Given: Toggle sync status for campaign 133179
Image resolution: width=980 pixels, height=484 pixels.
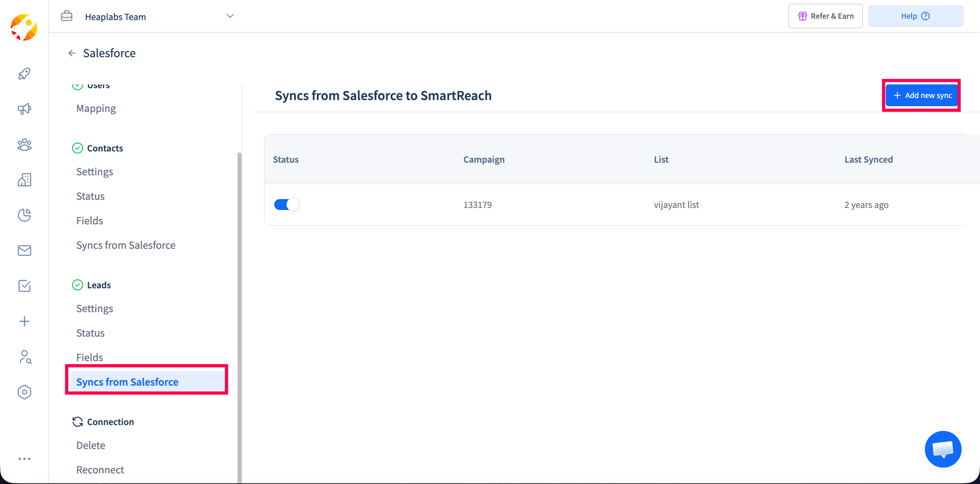Looking at the screenshot, I should [287, 205].
